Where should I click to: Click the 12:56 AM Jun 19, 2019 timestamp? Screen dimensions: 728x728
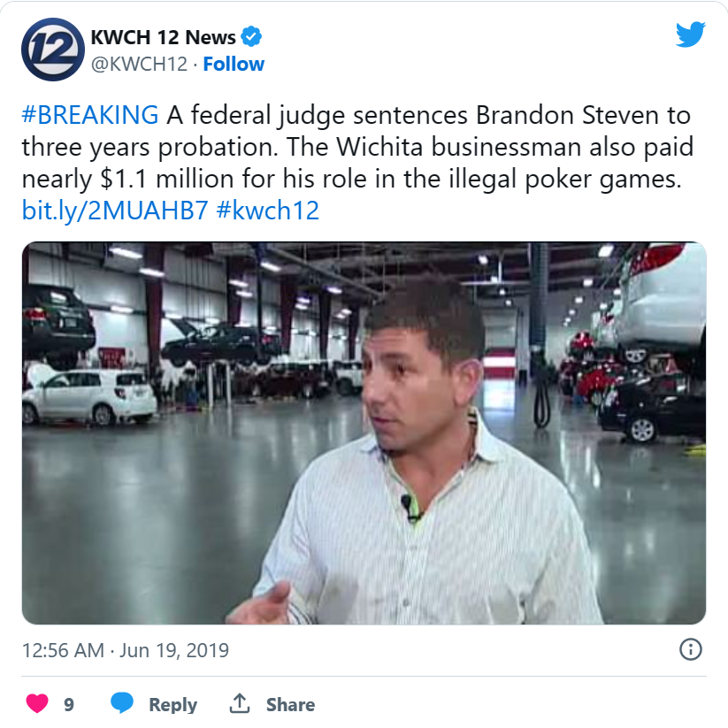coord(126,650)
